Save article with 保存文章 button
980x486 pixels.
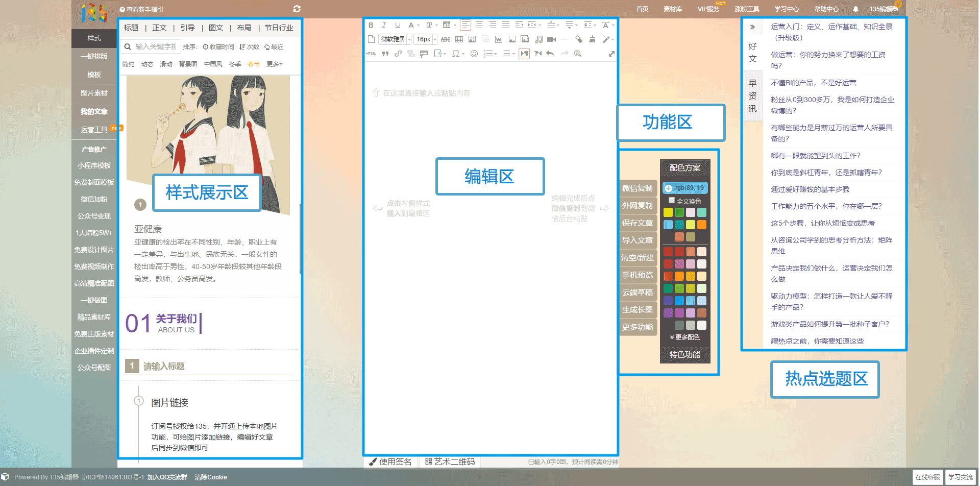637,223
